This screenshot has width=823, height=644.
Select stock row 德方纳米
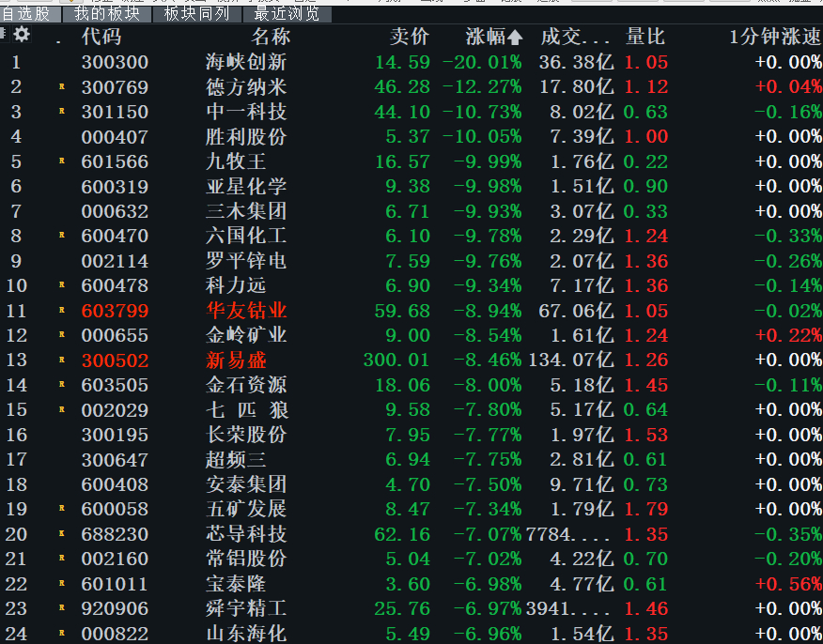pyautogui.click(x=411, y=86)
